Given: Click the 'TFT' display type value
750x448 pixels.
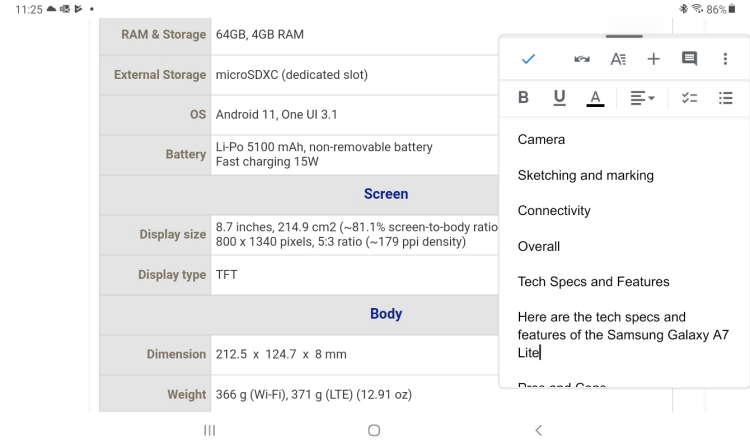Looking at the screenshot, I should 226,275.
